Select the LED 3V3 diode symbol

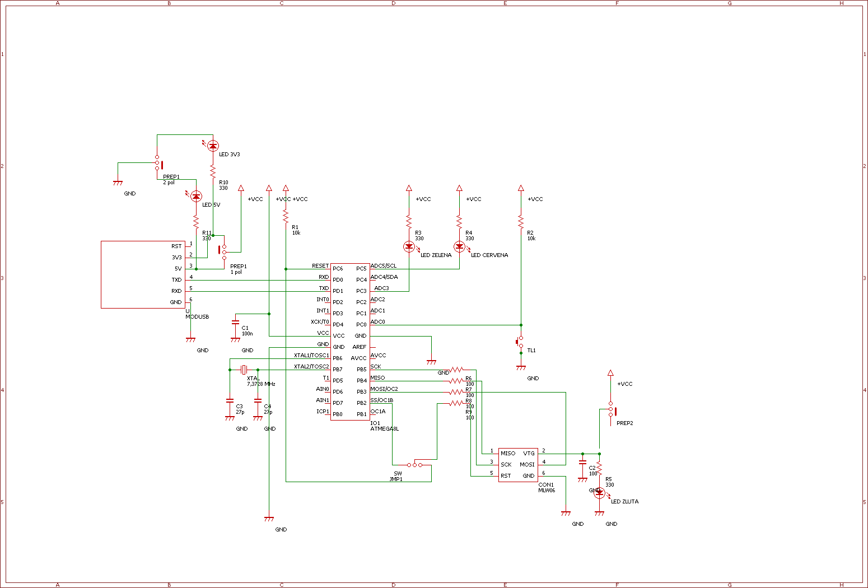point(212,146)
